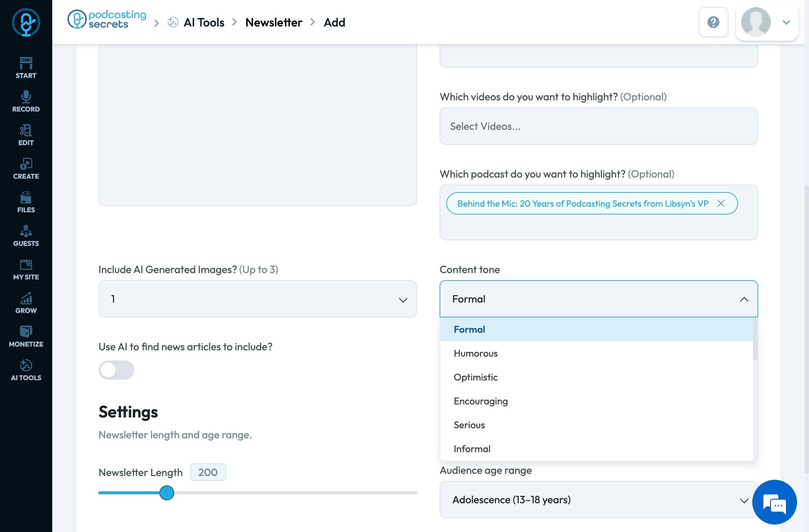
Task: Go to Newsletter breadcrumb link
Action: tap(274, 22)
